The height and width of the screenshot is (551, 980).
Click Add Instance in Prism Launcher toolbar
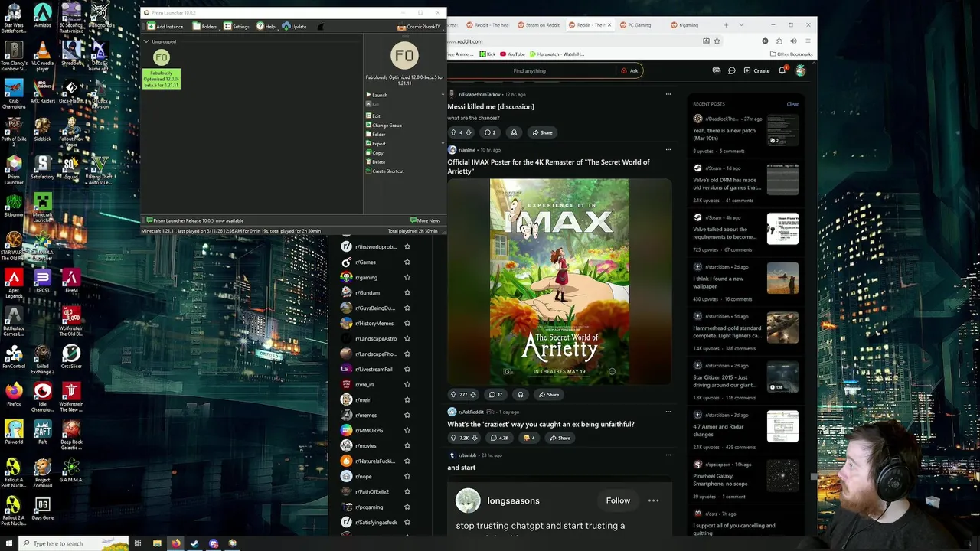[x=165, y=27]
